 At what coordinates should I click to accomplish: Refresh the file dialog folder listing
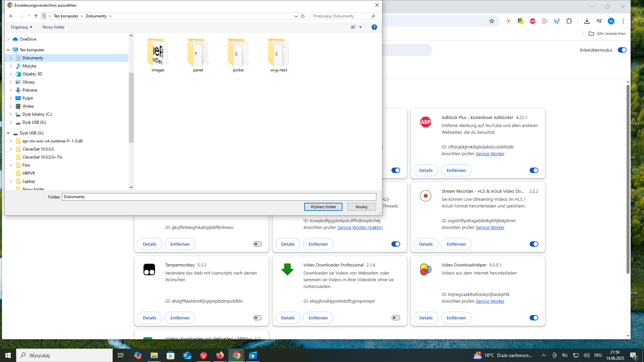coord(303,16)
